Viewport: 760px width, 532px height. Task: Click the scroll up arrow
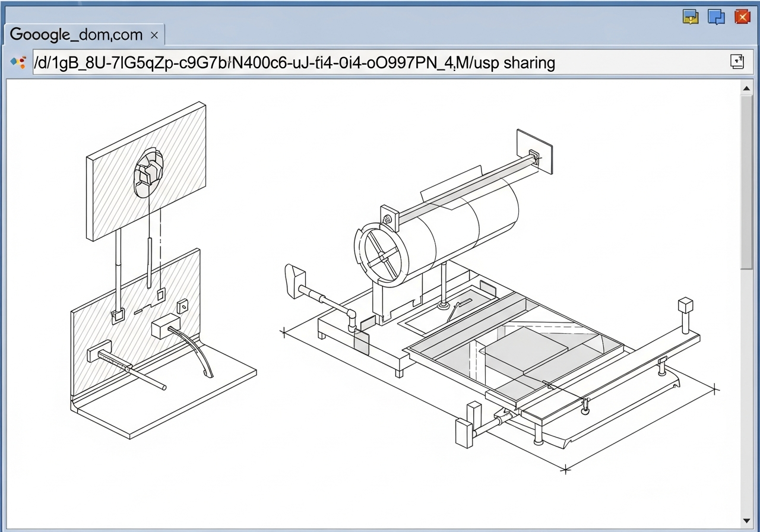(x=746, y=89)
